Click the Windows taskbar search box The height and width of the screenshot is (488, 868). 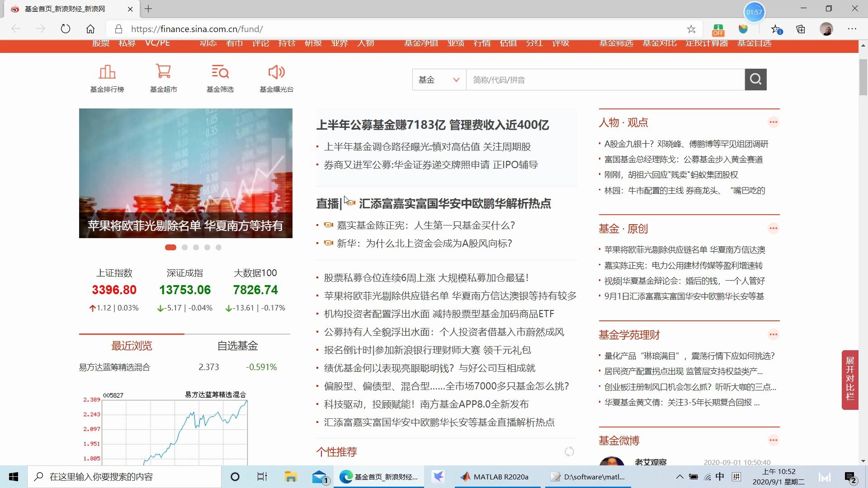[x=124, y=477]
